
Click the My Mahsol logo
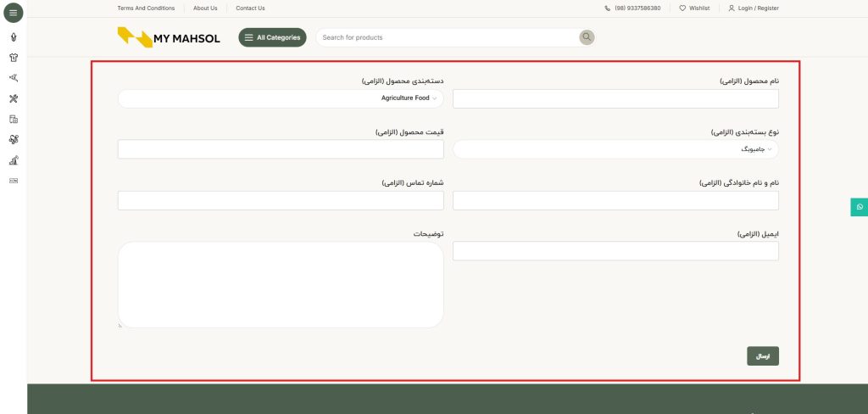[x=169, y=37]
